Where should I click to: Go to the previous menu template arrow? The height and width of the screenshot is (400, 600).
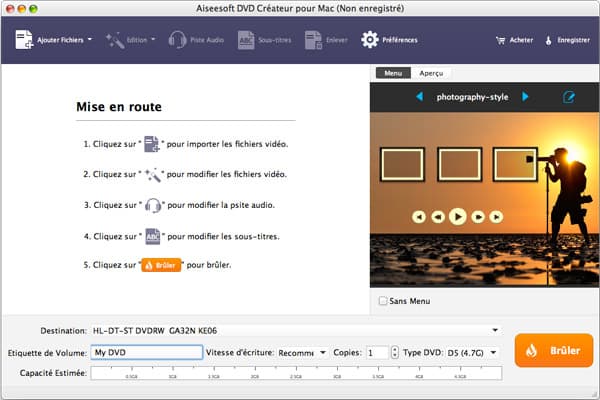click(419, 97)
